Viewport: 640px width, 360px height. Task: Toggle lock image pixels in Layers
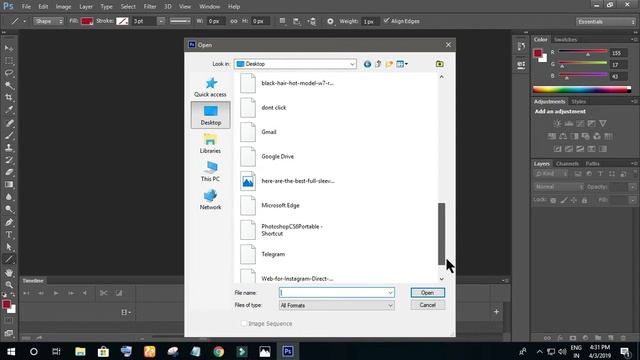[x=564, y=200]
